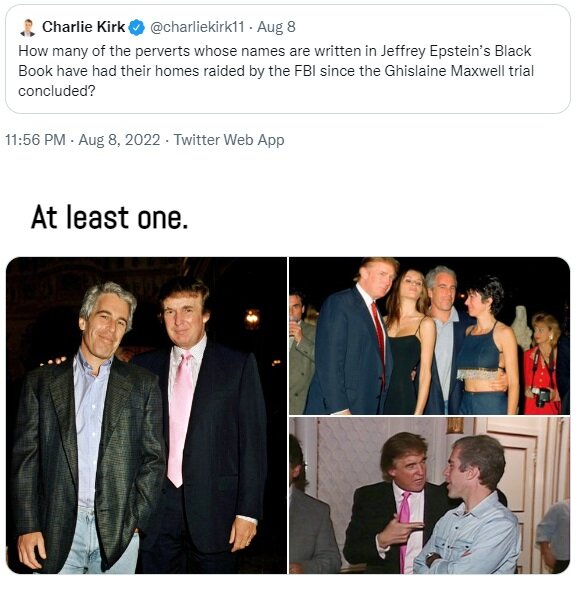Click the pink tie in the large left photo
The width and height of the screenshot is (586, 594).
(180, 419)
